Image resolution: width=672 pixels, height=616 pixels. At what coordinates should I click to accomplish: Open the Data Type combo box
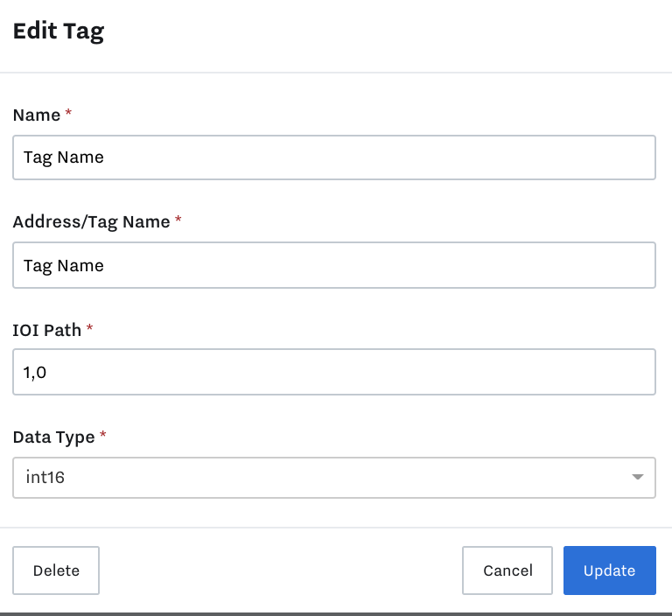click(x=334, y=478)
